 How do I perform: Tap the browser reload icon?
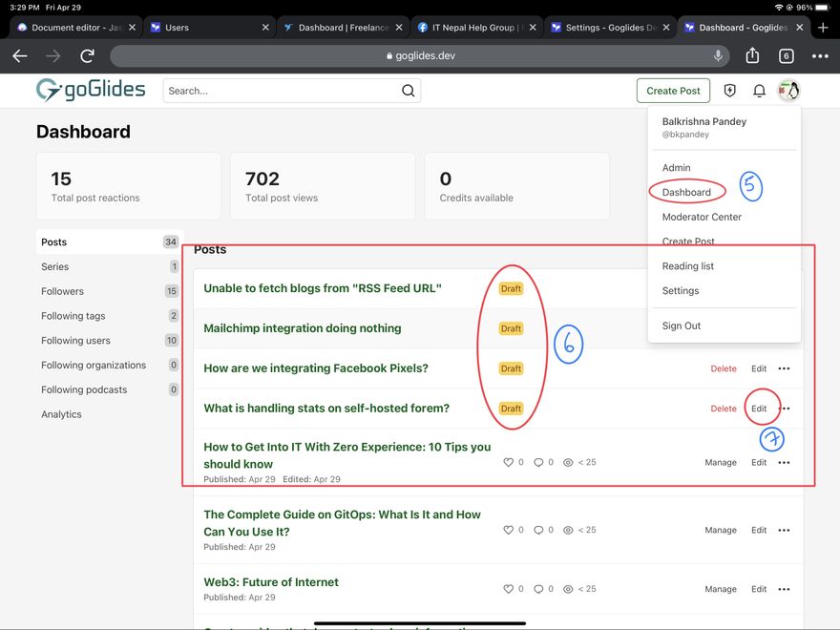(x=88, y=56)
